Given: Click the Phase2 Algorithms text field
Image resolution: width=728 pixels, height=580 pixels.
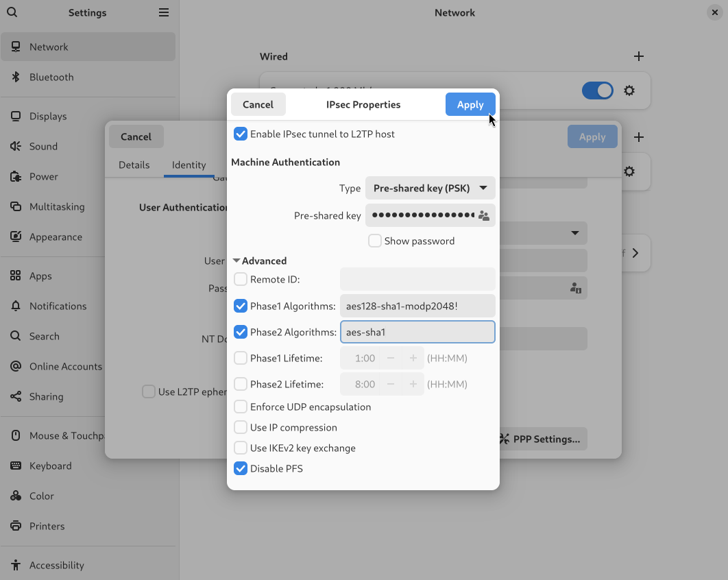Looking at the screenshot, I should [x=417, y=332].
